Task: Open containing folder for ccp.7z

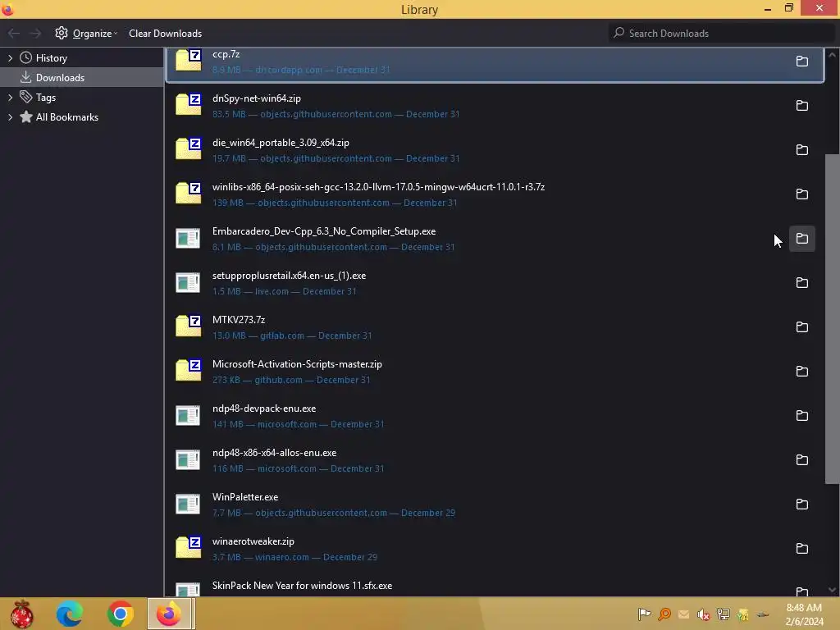Action: tap(802, 61)
